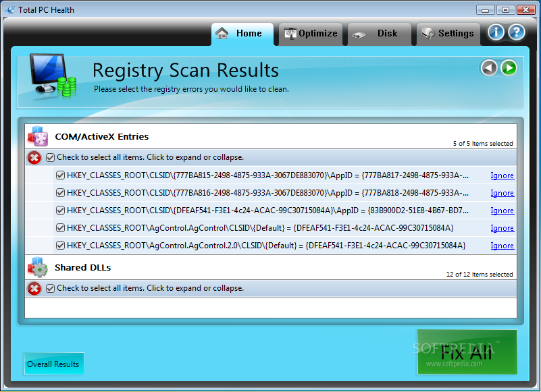The width and height of the screenshot is (541, 392).
Task: Switch to the Home tab
Action: pyautogui.click(x=242, y=34)
